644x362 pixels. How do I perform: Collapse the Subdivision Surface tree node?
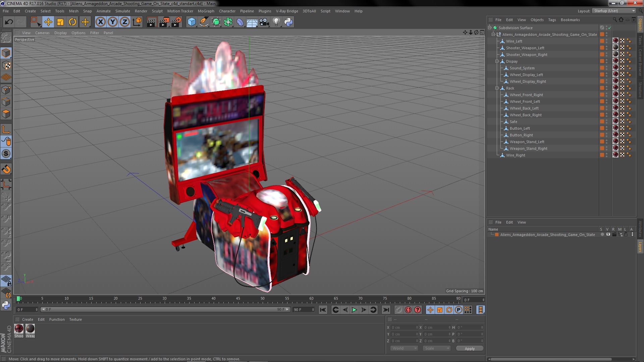pyautogui.click(x=490, y=27)
